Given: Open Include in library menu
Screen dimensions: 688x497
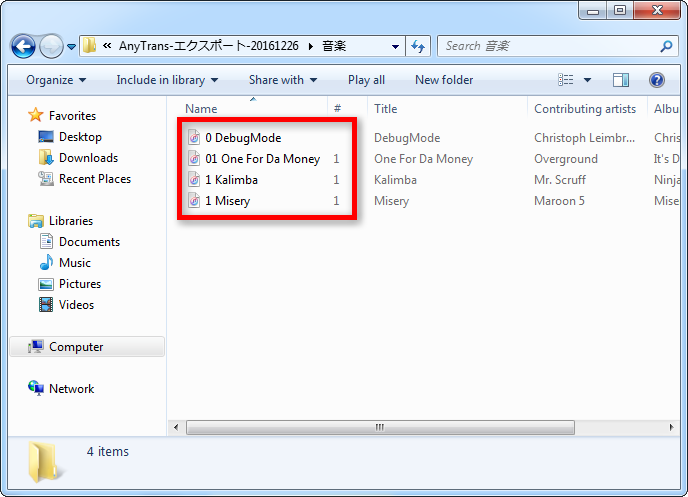Looking at the screenshot, I should click(167, 80).
